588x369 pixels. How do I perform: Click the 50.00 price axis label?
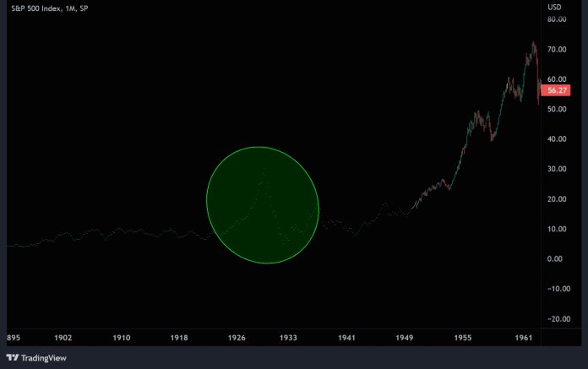click(x=557, y=109)
